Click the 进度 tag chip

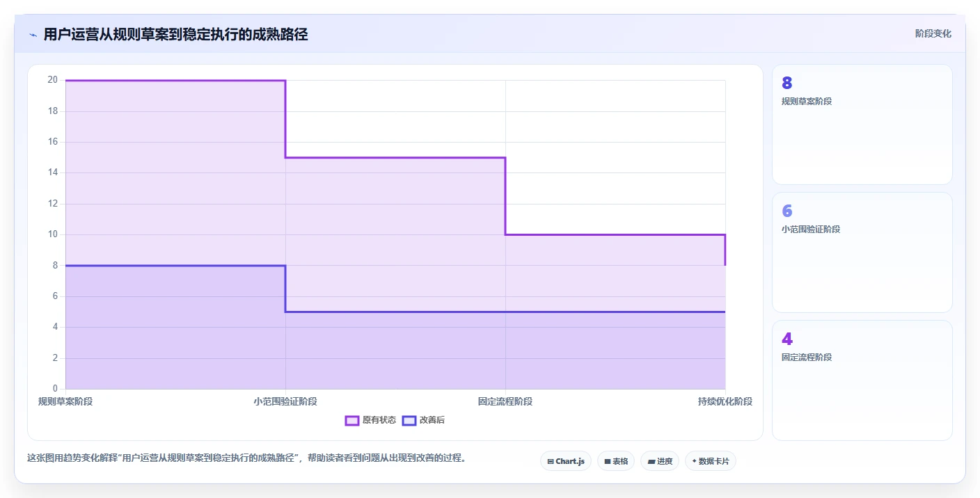[x=660, y=461]
